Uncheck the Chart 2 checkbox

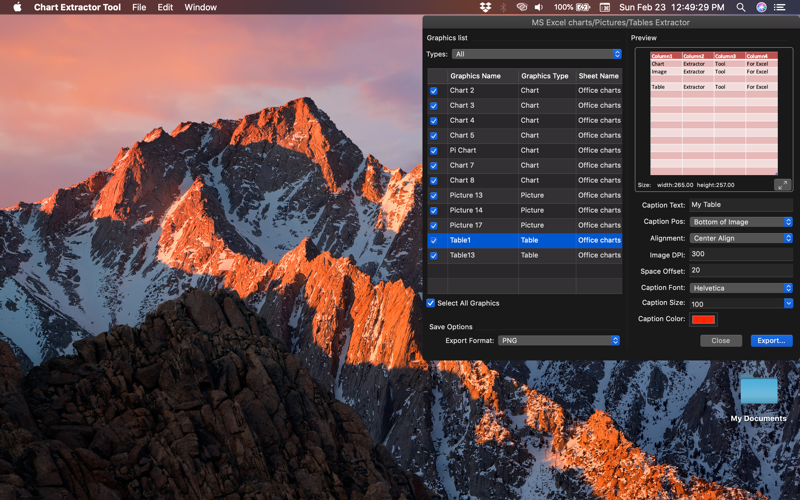pos(434,91)
